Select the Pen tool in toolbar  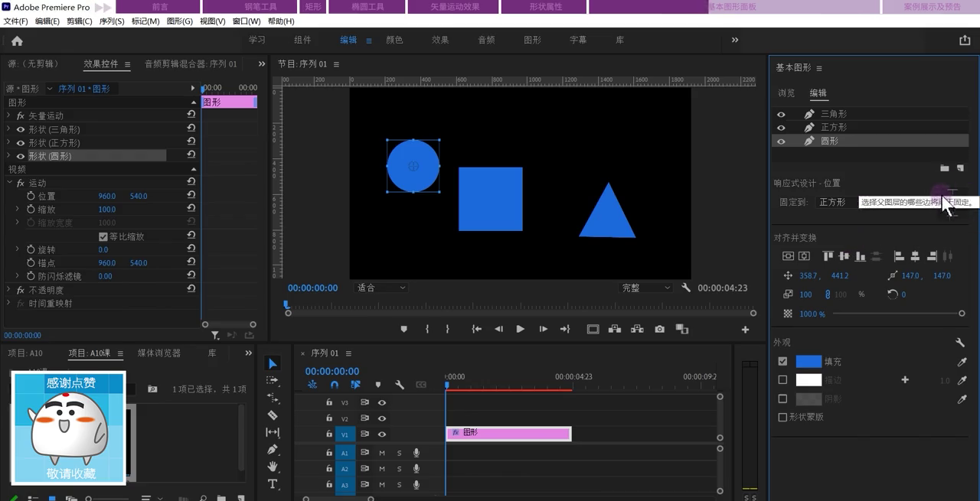pyautogui.click(x=273, y=450)
